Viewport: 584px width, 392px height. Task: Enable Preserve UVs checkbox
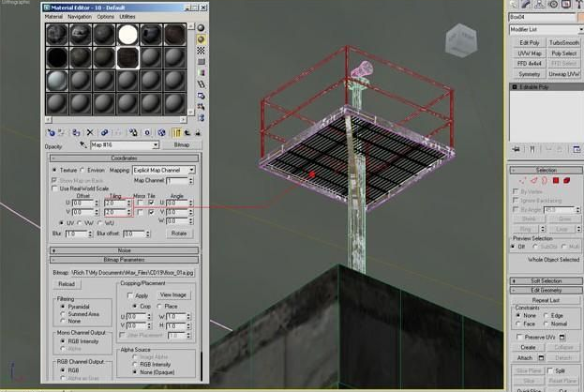(519, 338)
